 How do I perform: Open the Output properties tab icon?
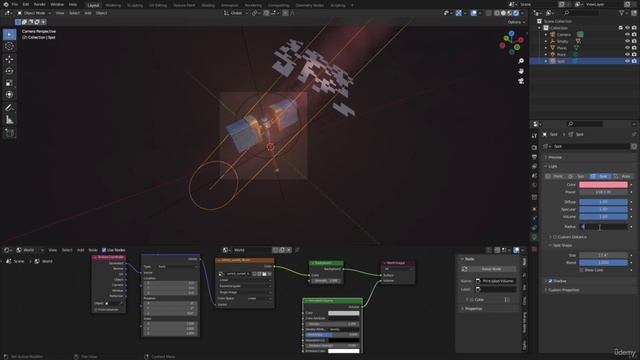coord(534,157)
